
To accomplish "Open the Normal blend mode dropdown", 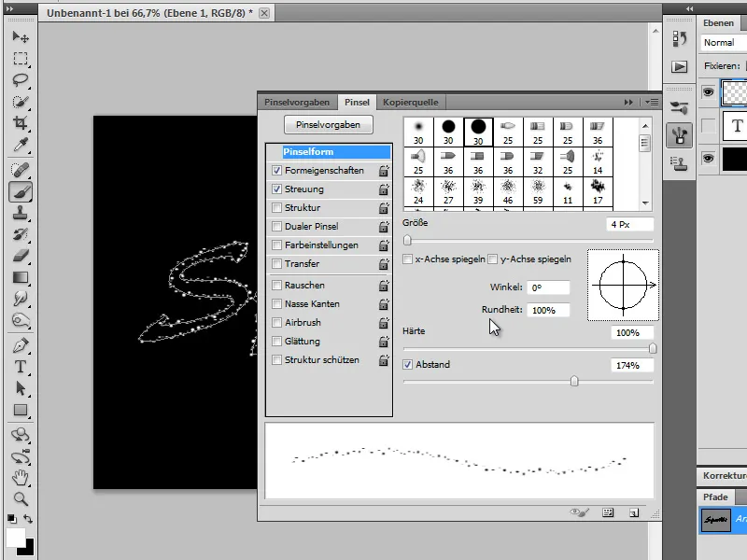I will click(x=723, y=42).
